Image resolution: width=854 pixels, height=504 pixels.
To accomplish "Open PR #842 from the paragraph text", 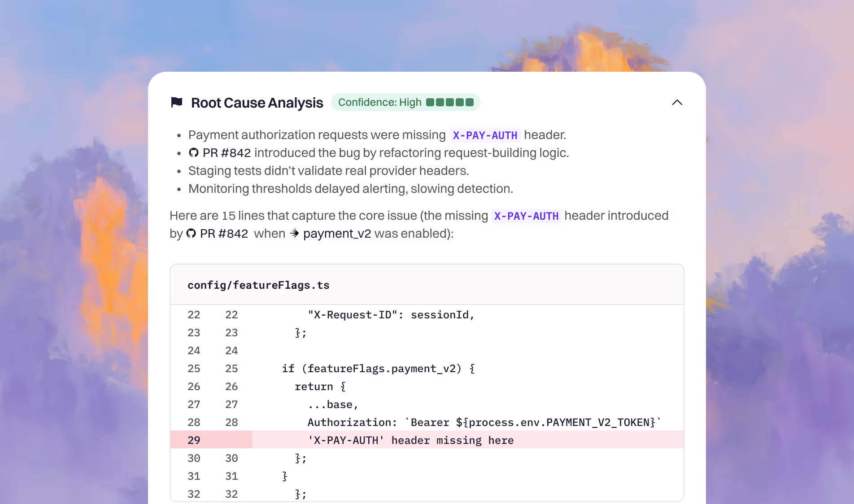I will click(x=224, y=234).
